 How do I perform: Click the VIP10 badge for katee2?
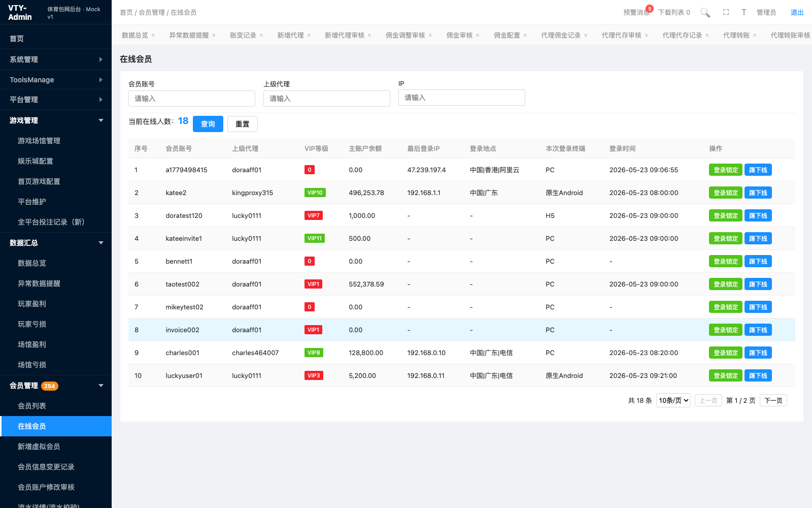[x=315, y=193]
